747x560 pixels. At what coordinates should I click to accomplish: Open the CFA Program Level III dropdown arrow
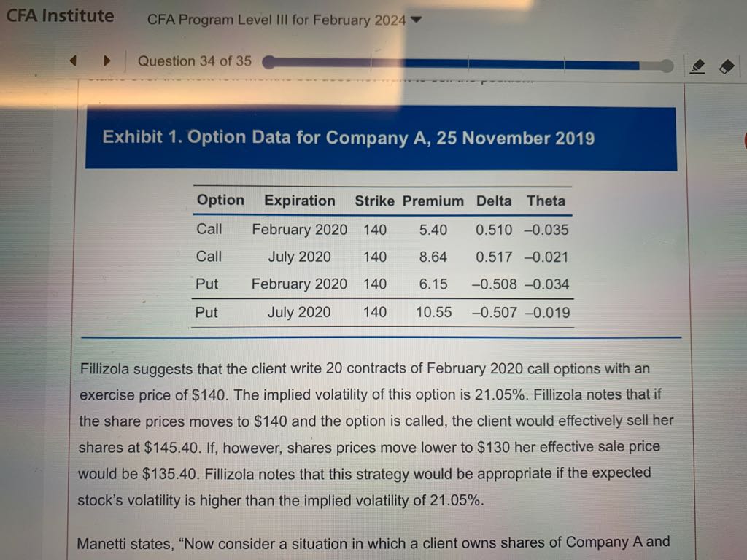coord(416,20)
